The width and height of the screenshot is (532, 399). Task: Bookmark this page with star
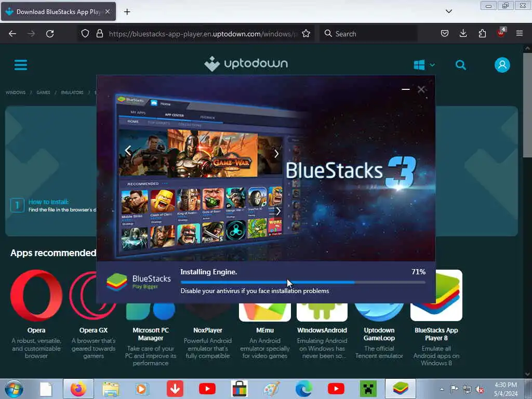(306, 34)
